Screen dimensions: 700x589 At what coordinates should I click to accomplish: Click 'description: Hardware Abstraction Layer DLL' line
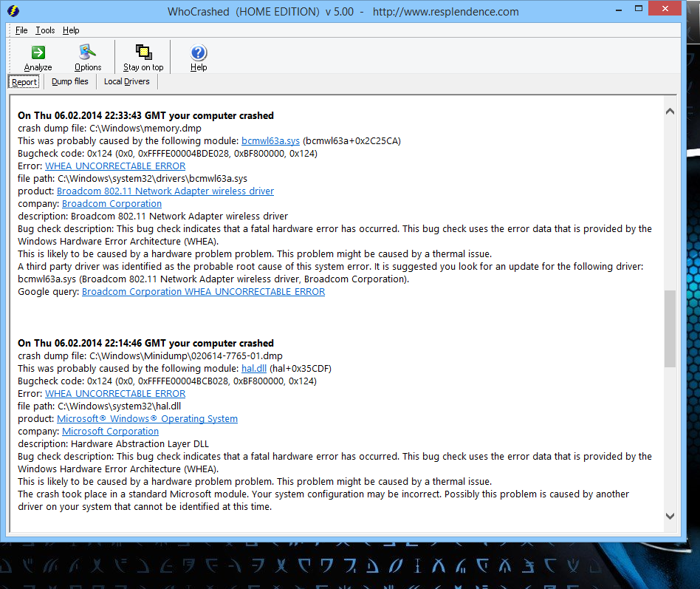114,443
